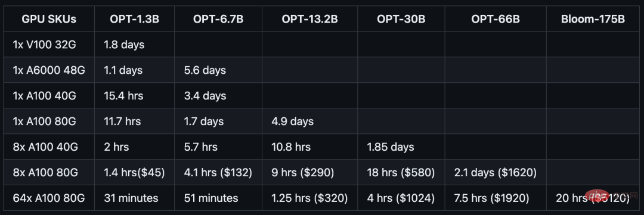
Task: Click the 5.6 days cell
Action: 218,70
